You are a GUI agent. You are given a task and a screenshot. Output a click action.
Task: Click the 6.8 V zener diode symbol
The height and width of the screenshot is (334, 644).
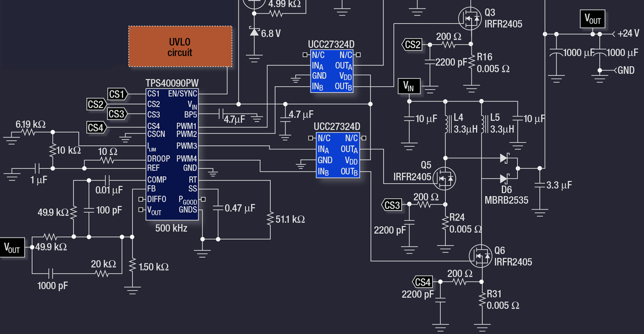[254, 31]
